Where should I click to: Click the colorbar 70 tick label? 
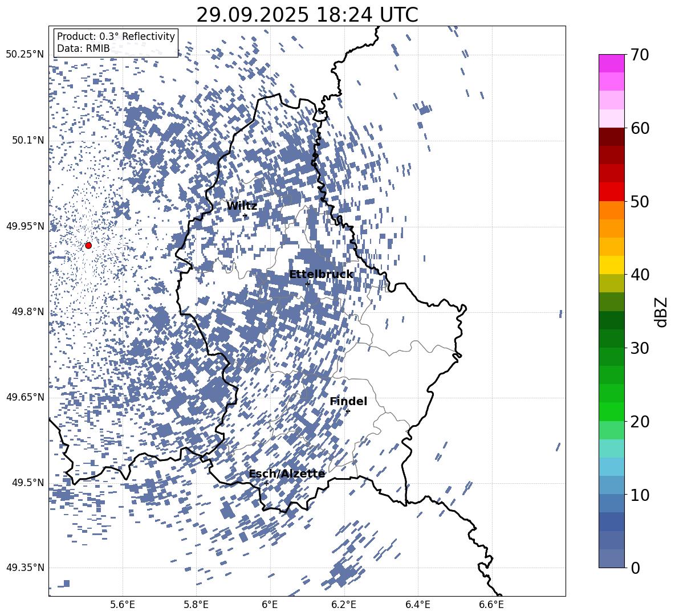pyautogui.click(x=640, y=55)
